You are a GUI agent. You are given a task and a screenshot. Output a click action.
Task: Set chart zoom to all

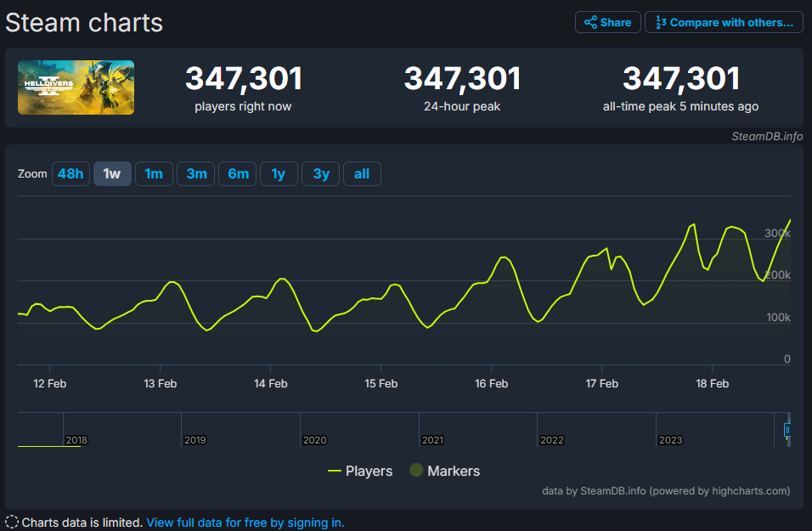[x=362, y=173]
